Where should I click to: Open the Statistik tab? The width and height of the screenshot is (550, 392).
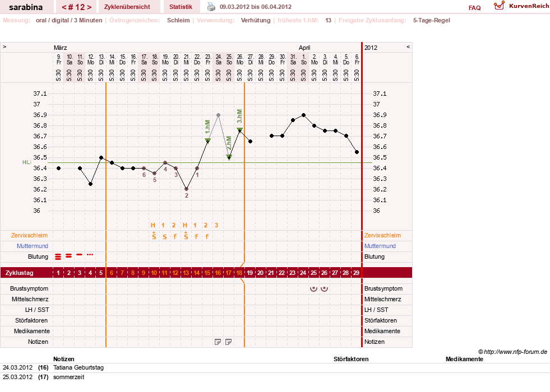181,7
